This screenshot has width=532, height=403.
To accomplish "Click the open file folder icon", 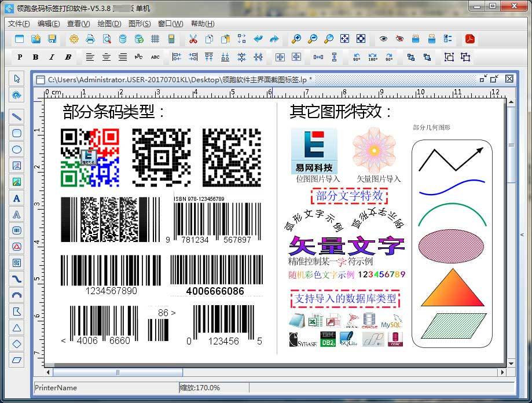I will coord(36,39).
